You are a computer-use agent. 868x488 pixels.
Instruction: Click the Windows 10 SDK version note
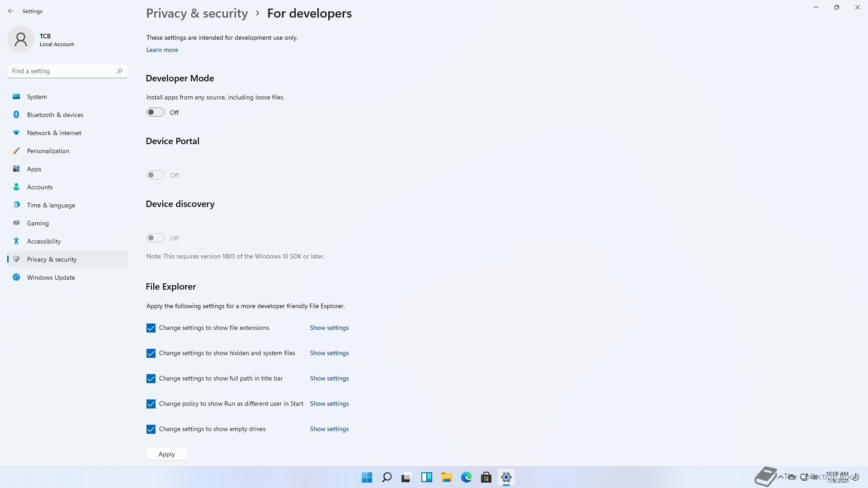tap(236, 256)
